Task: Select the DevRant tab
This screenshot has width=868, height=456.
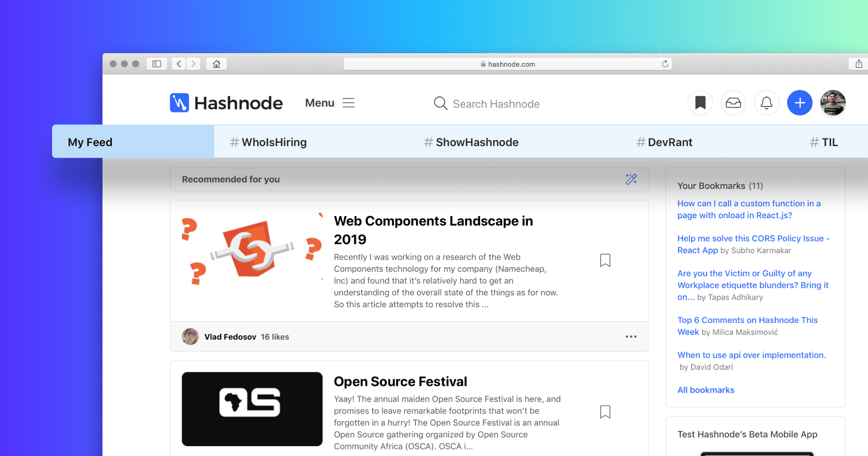Action: click(x=664, y=142)
